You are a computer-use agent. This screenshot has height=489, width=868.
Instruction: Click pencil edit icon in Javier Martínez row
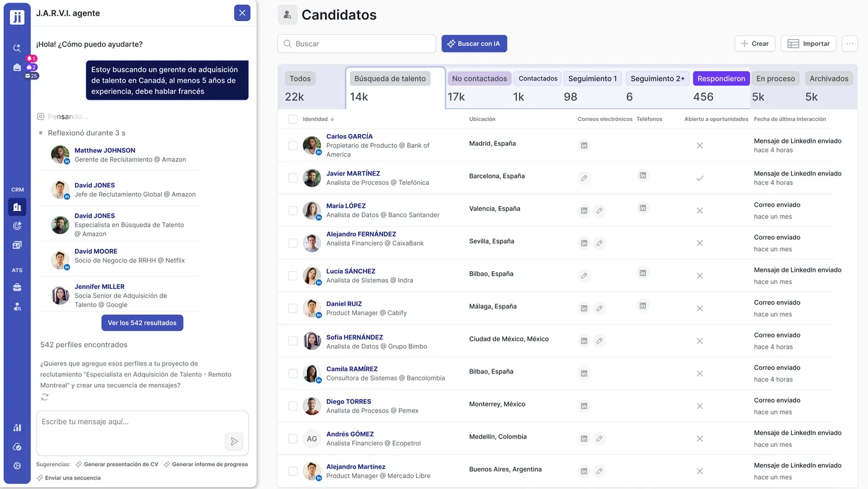coord(583,178)
